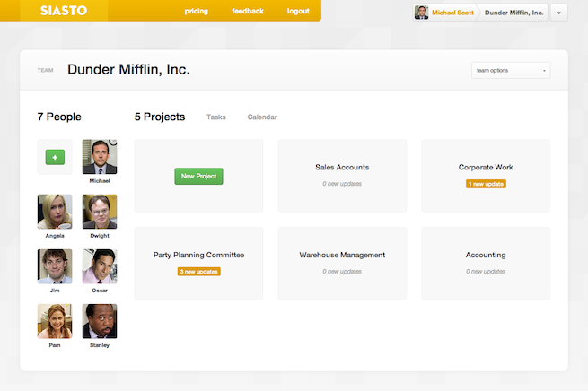Select Jim's profile photo
The image size is (588, 391).
coord(55,266)
